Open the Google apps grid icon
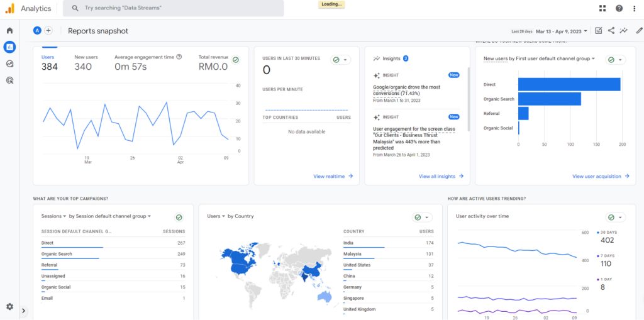 pos(602,8)
